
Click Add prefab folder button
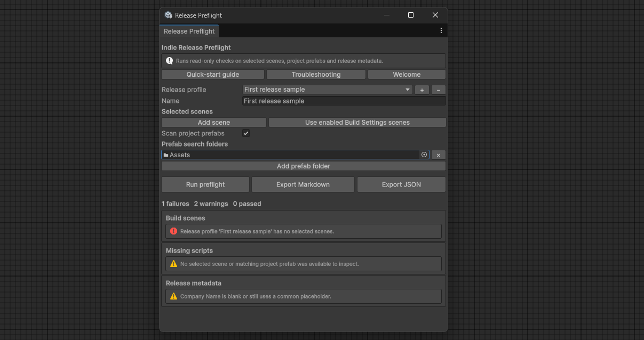coord(304,166)
